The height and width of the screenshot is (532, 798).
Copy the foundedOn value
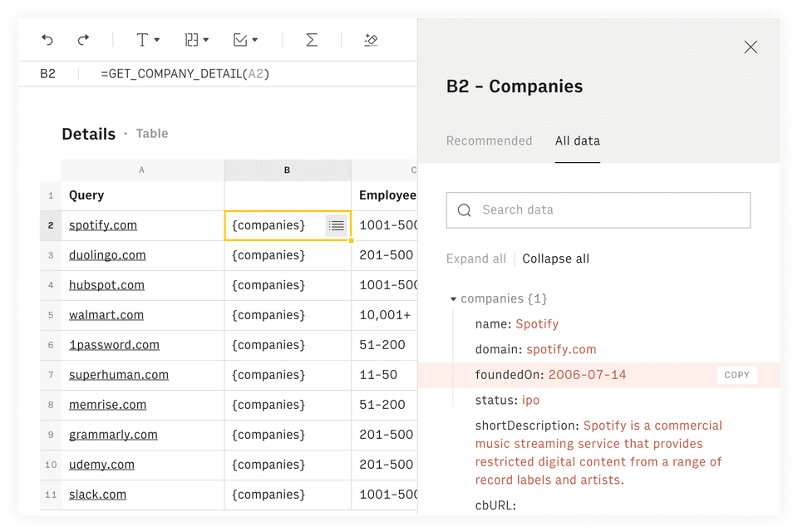click(x=736, y=375)
